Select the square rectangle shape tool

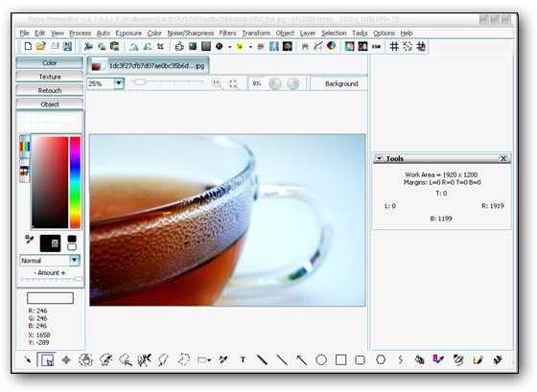point(340,359)
